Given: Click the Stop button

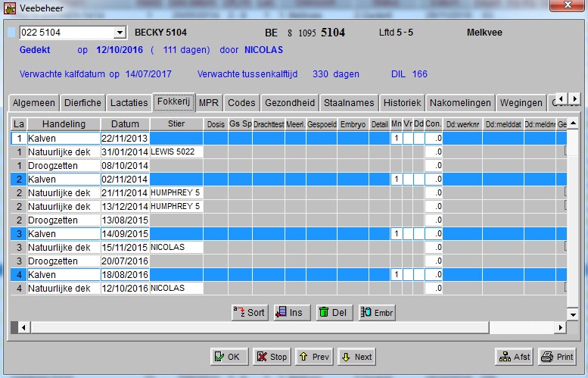Looking at the screenshot, I should click(271, 357).
